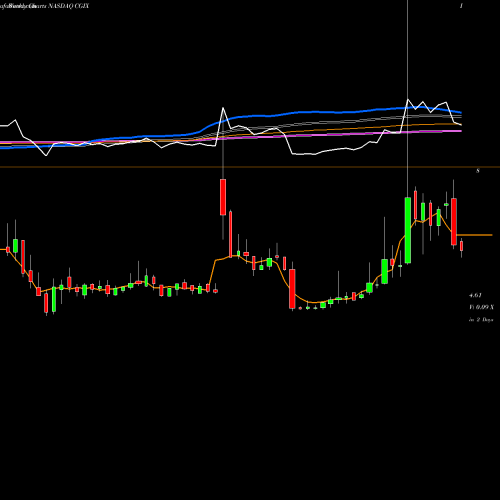Click the 'in 2 Days' label
Image resolution: width=500 pixels, height=500 pixels.
tap(481, 320)
